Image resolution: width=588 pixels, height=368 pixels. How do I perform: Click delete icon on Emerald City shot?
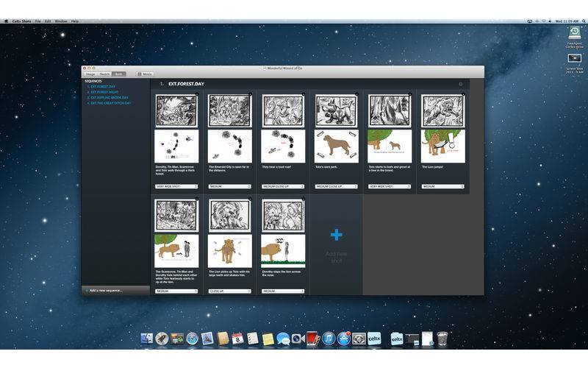251,94
